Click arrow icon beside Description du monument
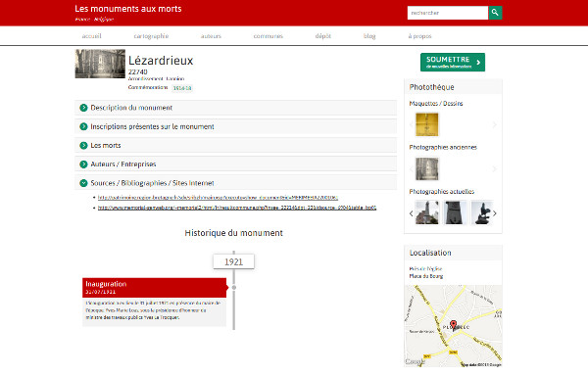Screen dimensions: 588x375 (x=83, y=108)
